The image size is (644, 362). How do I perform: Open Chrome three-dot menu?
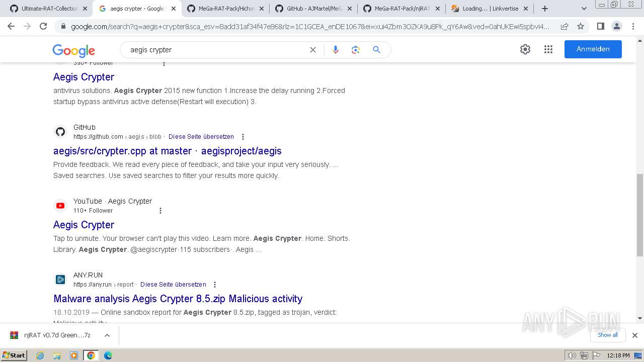pyautogui.click(x=633, y=26)
